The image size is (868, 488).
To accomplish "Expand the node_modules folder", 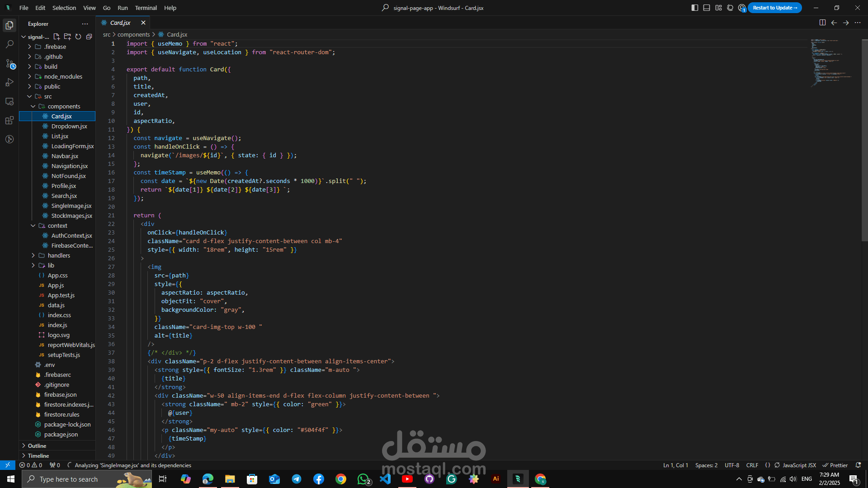I will (x=63, y=76).
